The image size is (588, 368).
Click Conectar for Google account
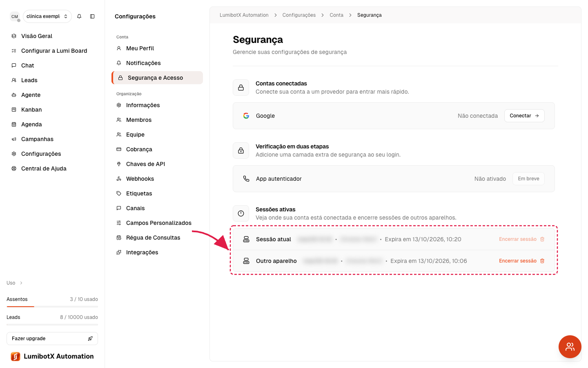(x=524, y=116)
